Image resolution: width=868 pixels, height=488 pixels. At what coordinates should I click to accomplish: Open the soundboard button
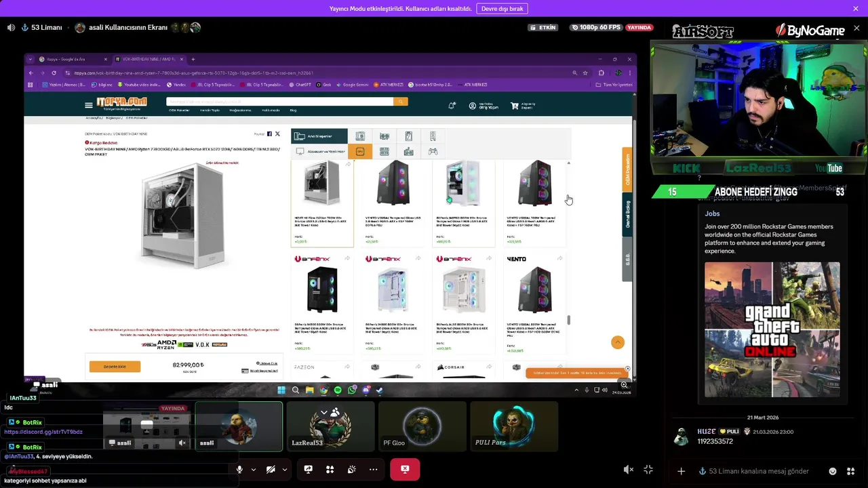[351, 469]
